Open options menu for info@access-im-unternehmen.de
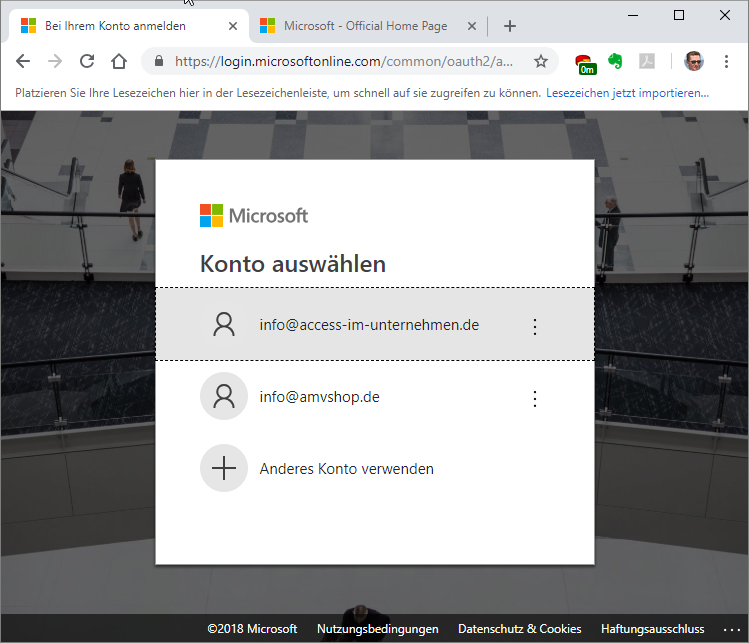This screenshot has width=749, height=643. tap(535, 327)
